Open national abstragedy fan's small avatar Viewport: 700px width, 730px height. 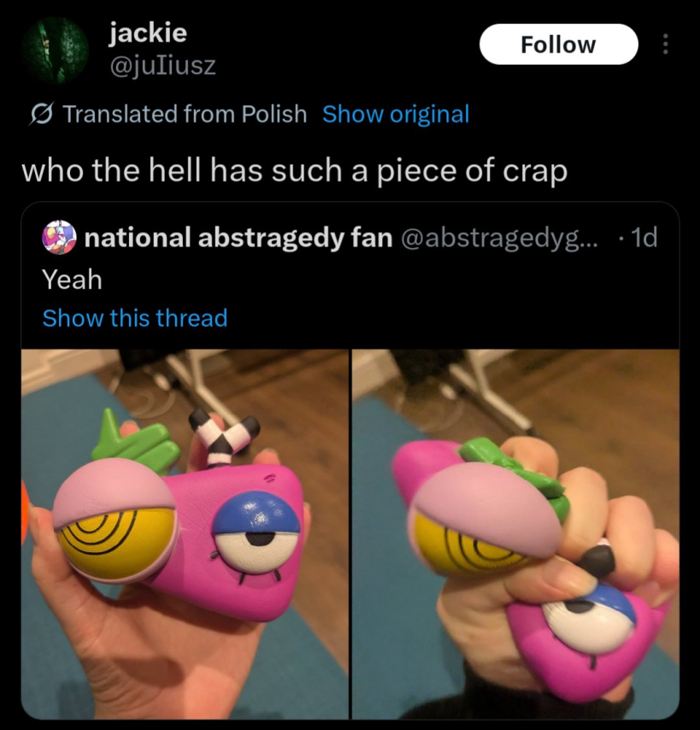(59, 238)
